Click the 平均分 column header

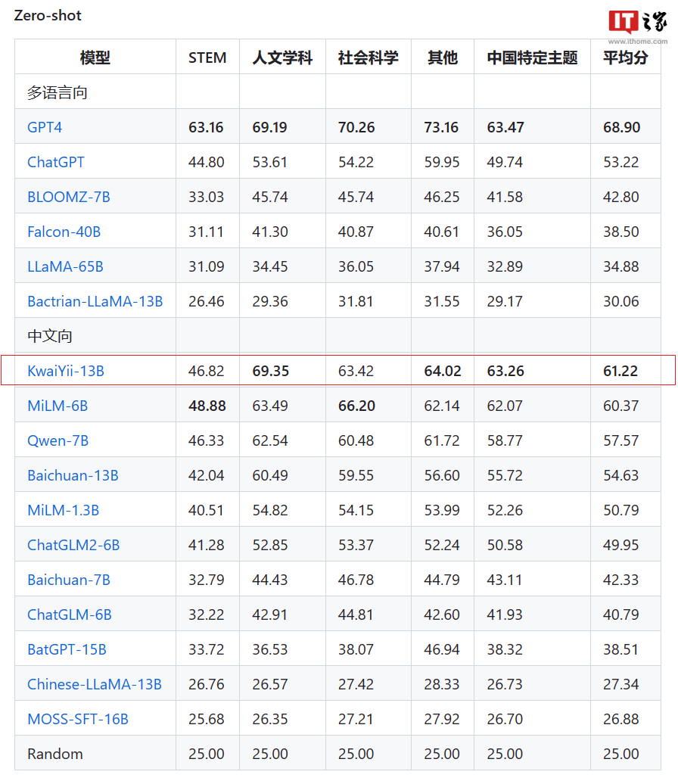[625, 58]
